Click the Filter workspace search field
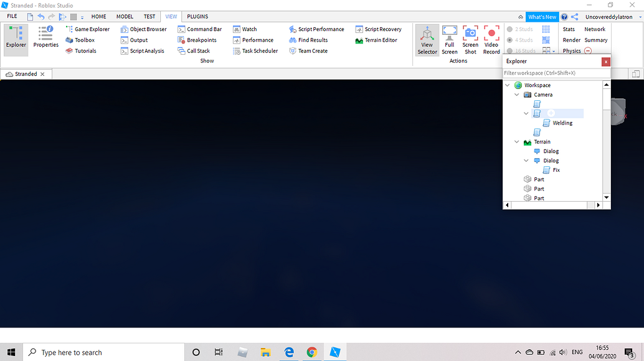644x361 pixels. click(x=557, y=73)
